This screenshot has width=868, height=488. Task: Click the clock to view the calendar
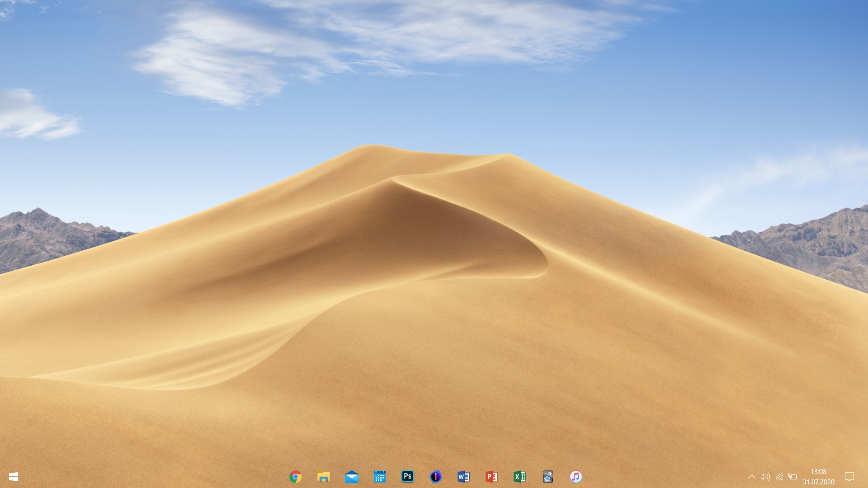(x=819, y=472)
